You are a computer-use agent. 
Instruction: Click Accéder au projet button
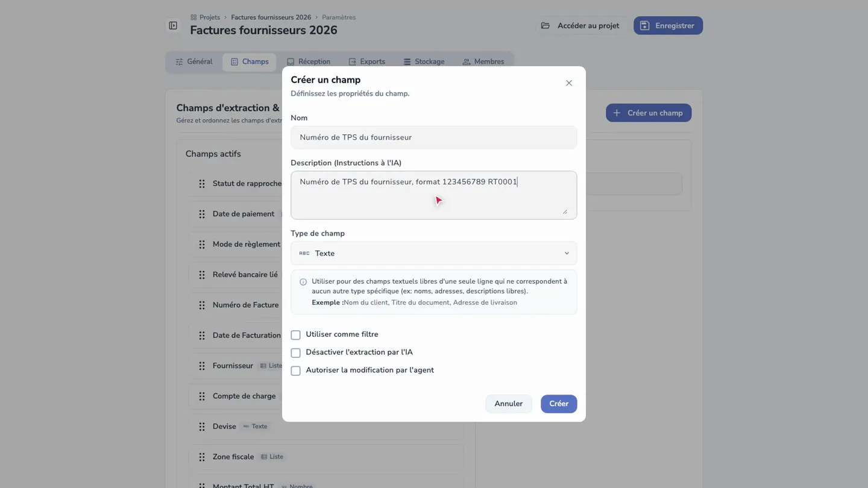[580, 25]
